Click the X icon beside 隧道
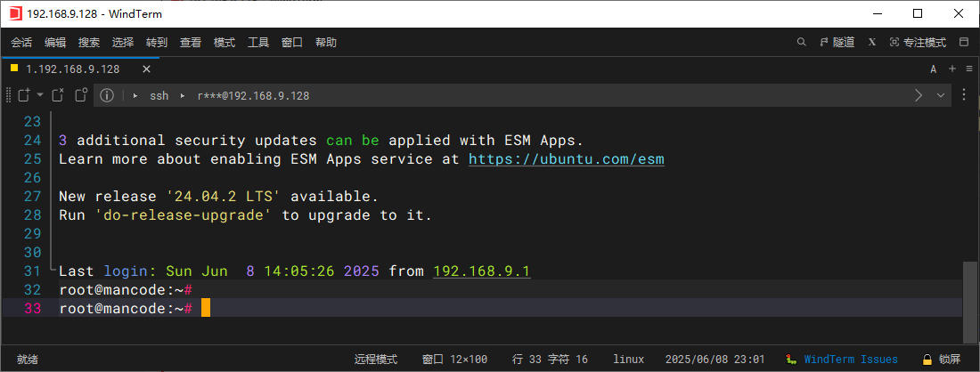The height and width of the screenshot is (372, 980). point(872,42)
